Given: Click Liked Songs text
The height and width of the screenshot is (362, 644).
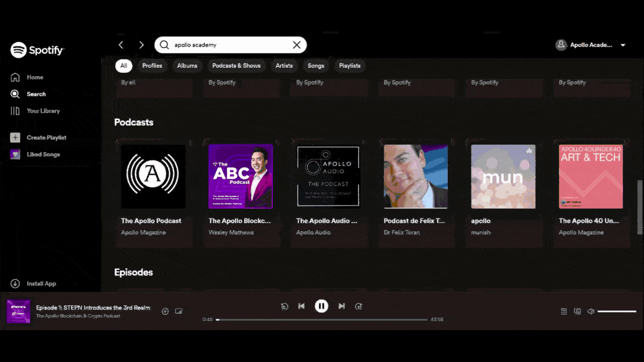Looking at the screenshot, I should click(x=43, y=155).
